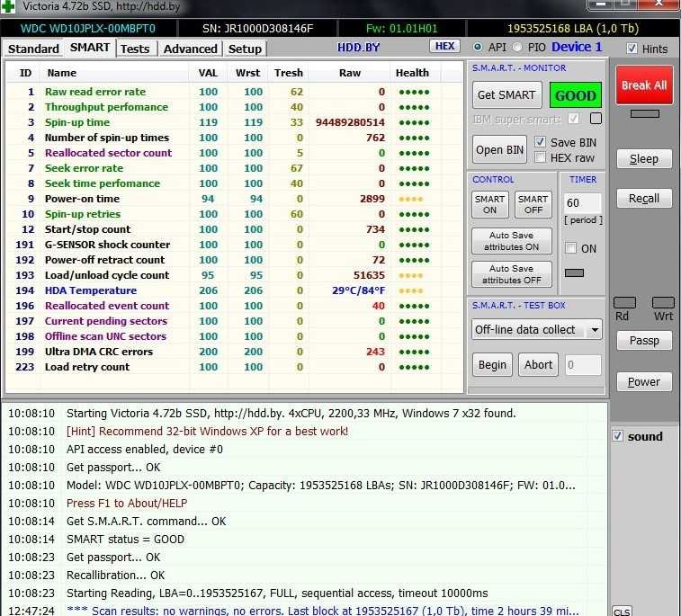The image size is (681, 616).
Task: Enable the HEX raw checkbox
Action: point(540,157)
